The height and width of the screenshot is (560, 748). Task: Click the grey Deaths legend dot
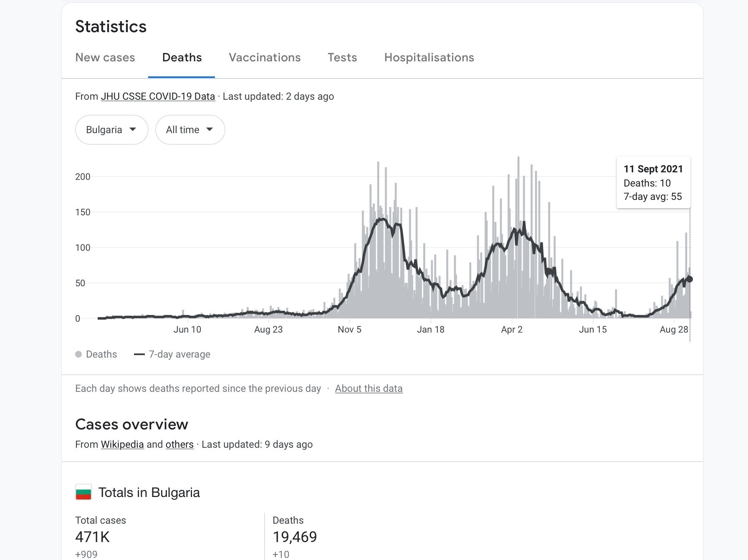pyautogui.click(x=78, y=354)
